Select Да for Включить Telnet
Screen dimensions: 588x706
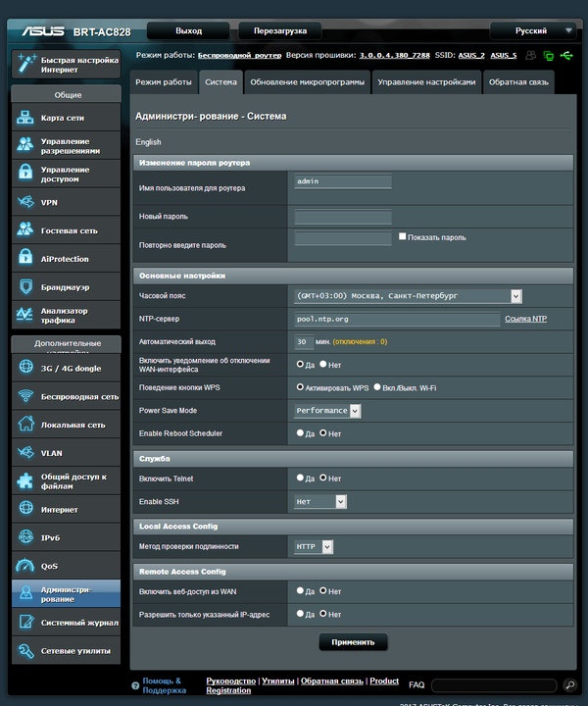[301, 479]
